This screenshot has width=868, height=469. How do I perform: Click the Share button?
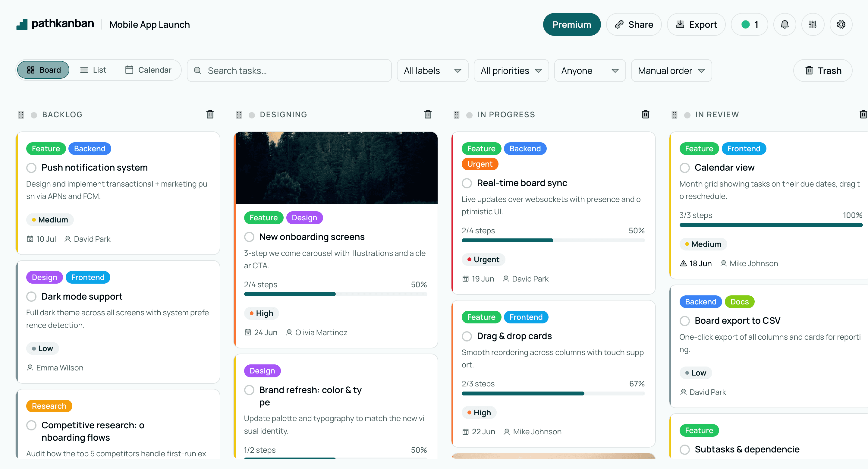634,25
